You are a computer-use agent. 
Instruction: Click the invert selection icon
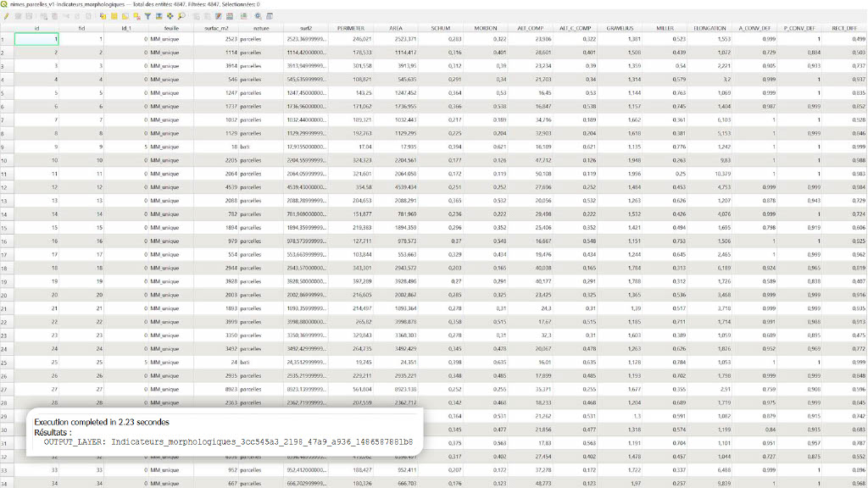[x=125, y=16]
